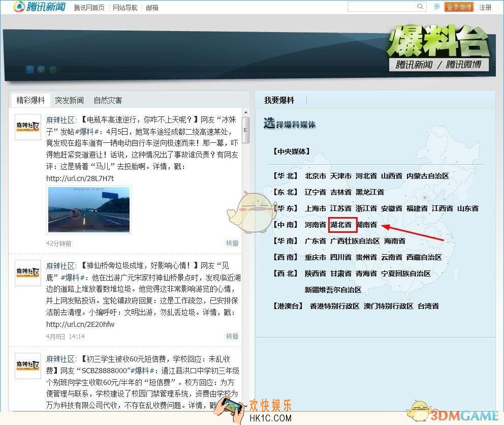Select 内蒙古自治区 region

coord(427,176)
